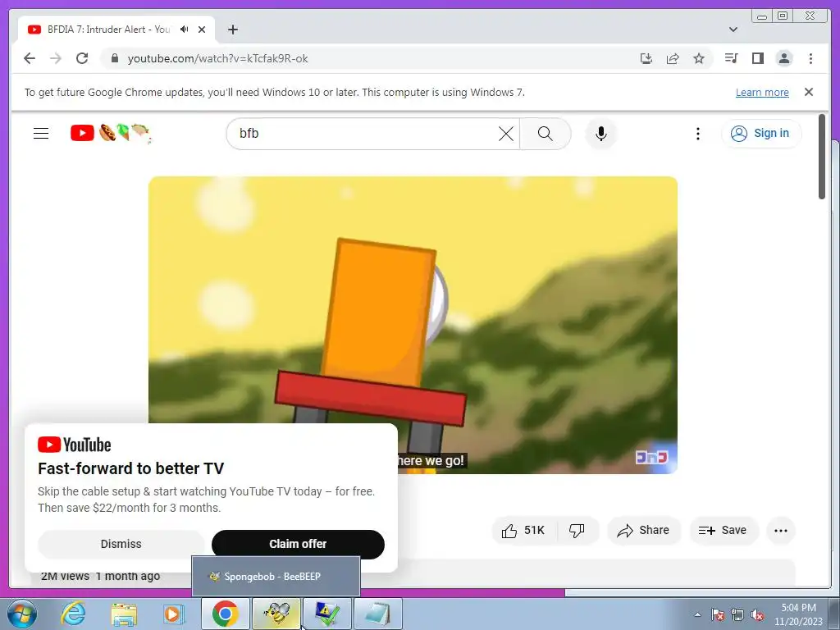
Task: Select Spongebob - BeeBEEP window preview
Action: click(x=276, y=577)
